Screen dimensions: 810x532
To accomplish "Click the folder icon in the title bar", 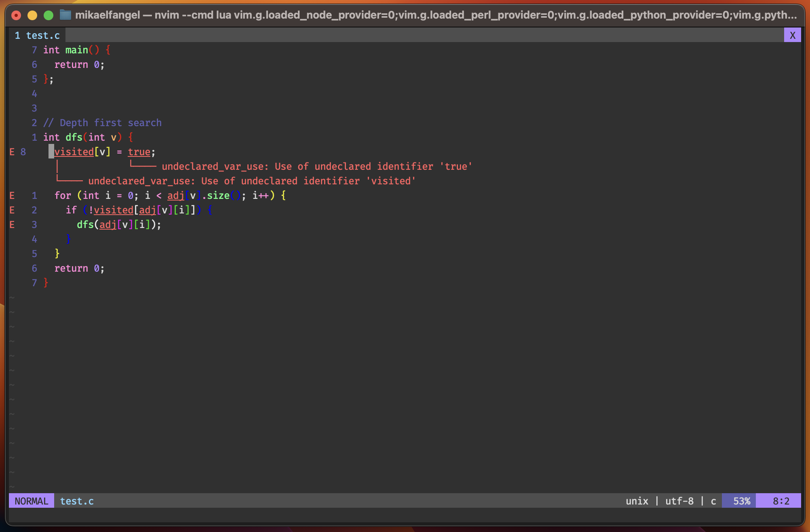I will pos(64,15).
